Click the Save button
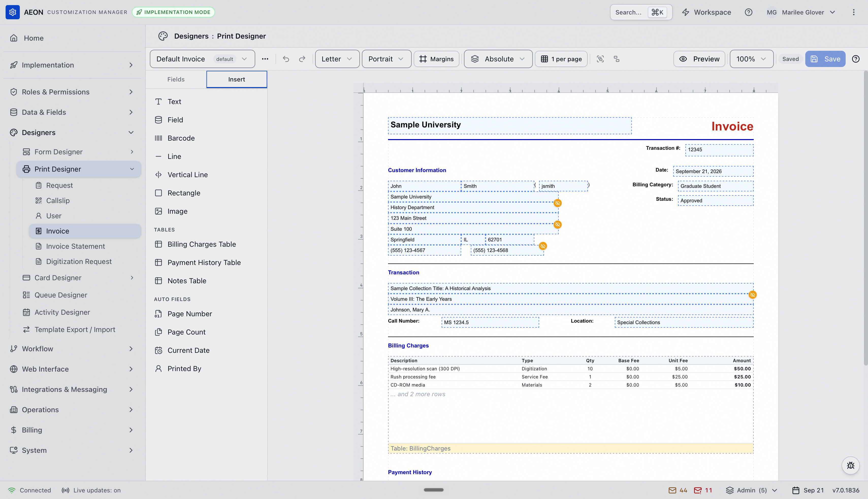Screen dimensions: 868x499 tap(825, 59)
